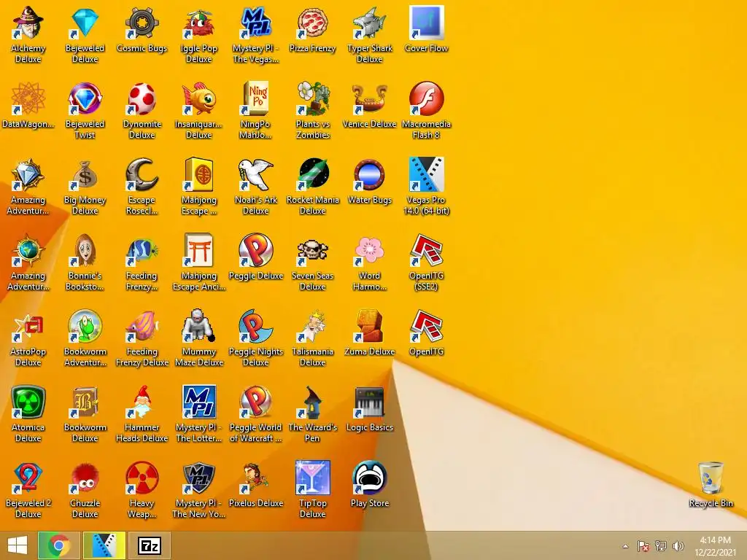
Task: Click the Noah's Ark Deluxe dove icon
Action: point(256,174)
